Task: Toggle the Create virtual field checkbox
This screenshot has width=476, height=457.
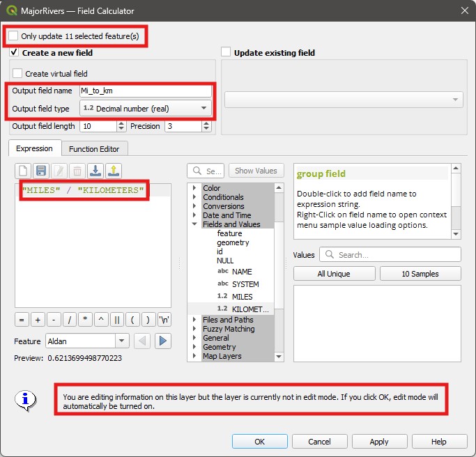Action: coord(17,73)
